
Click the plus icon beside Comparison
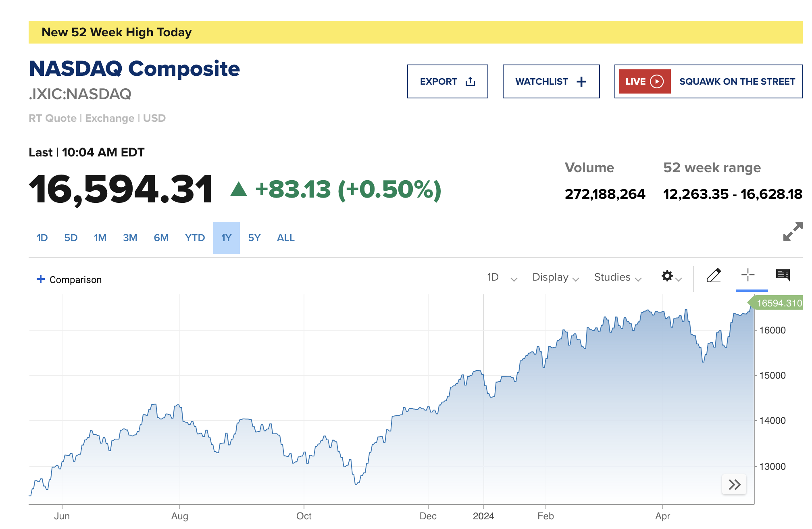coord(41,279)
